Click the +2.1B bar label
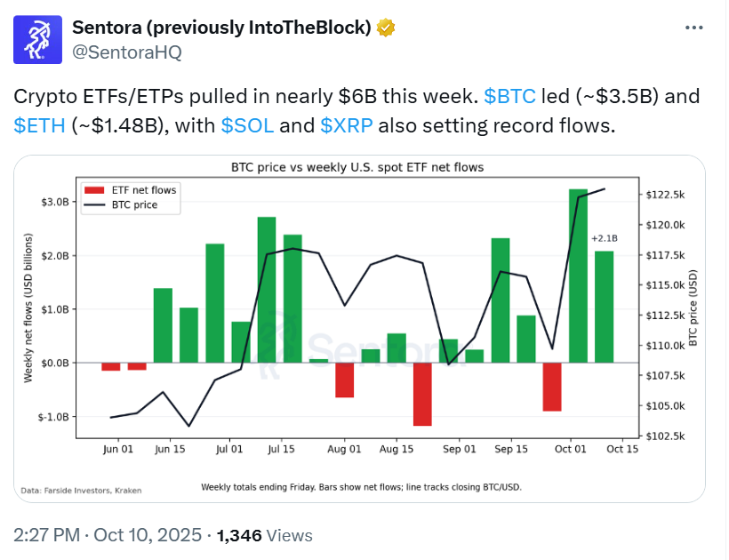The width and height of the screenshot is (729, 560). pyautogui.click(x=604, y=238)
